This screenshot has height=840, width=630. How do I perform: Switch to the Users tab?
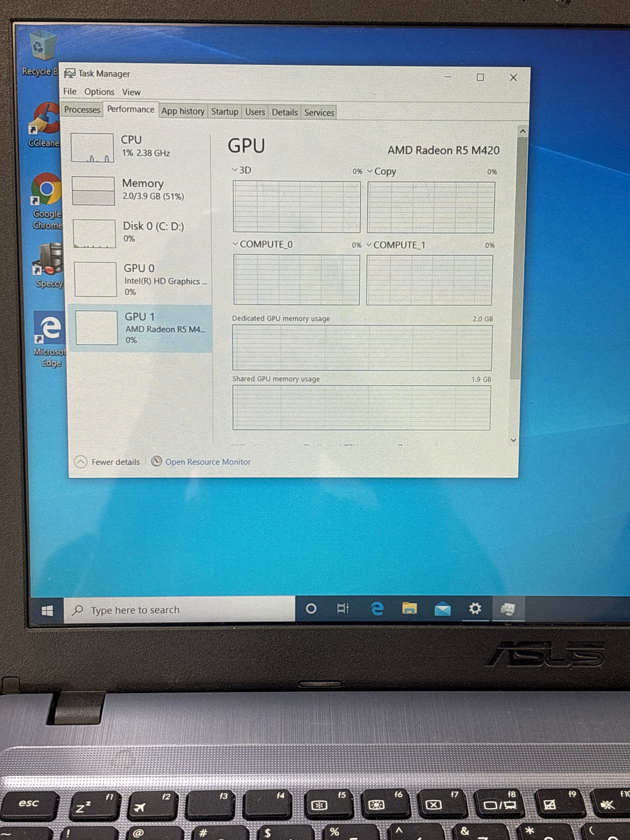point(255,112)
